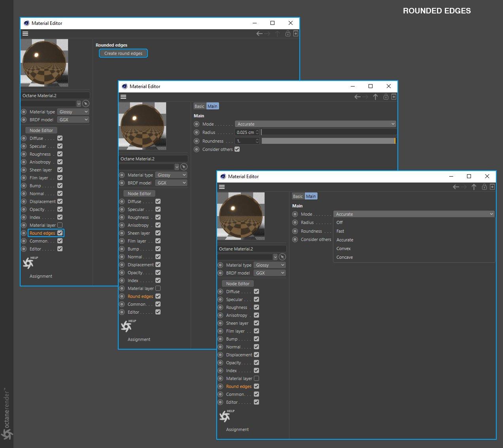The height and width of the screenshot is (448, 503).
Task: Click back arrow in middle Material Editor
Action: pyautogui.click(x=357, y=97)
